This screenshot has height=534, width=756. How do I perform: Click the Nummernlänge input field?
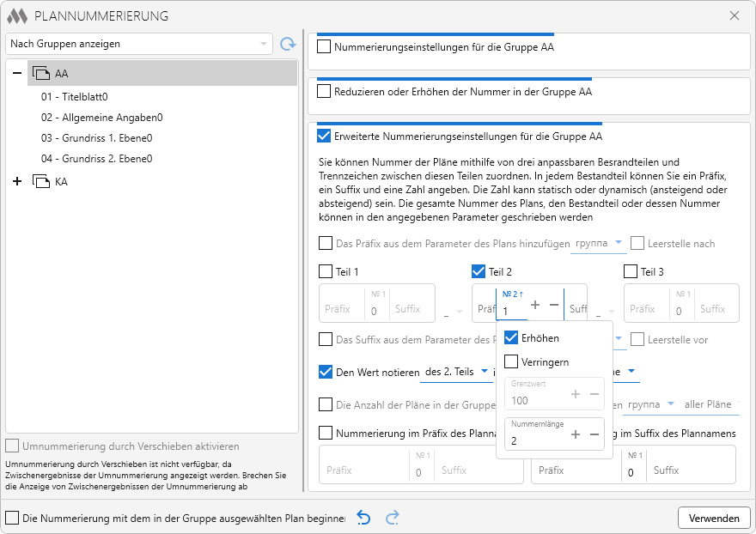click(x=534, y=440)
